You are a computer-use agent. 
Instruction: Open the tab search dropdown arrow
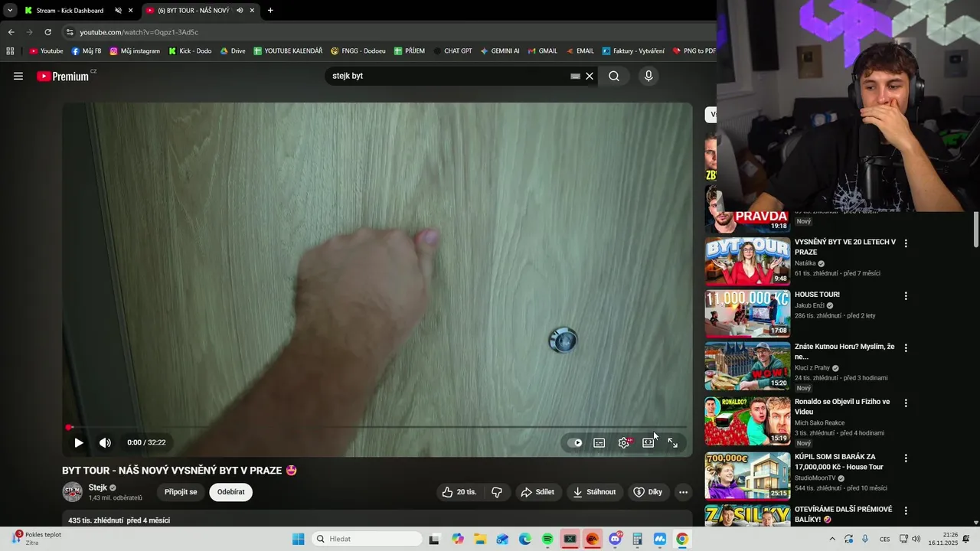click(10, 11)
